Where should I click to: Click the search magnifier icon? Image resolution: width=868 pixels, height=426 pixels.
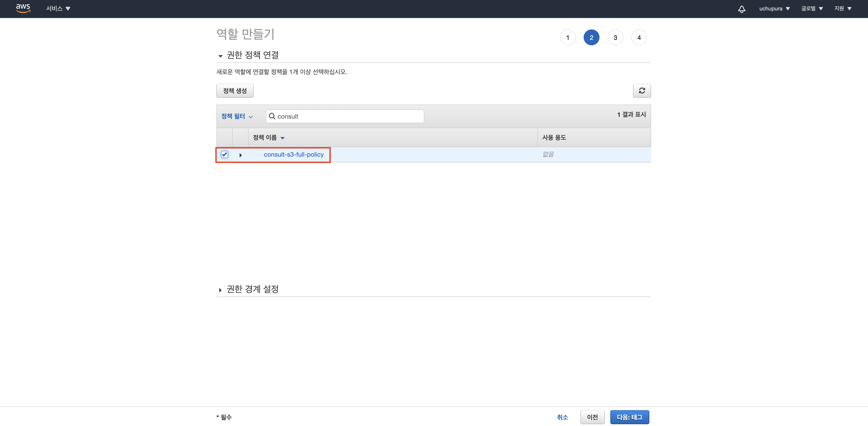point(272,116)
